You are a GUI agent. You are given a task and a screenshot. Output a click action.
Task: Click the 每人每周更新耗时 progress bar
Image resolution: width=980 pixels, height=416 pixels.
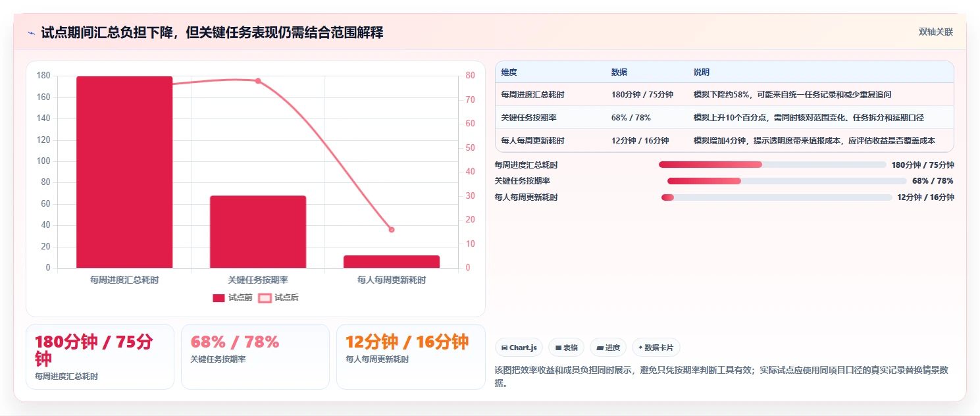coord(777,197)
